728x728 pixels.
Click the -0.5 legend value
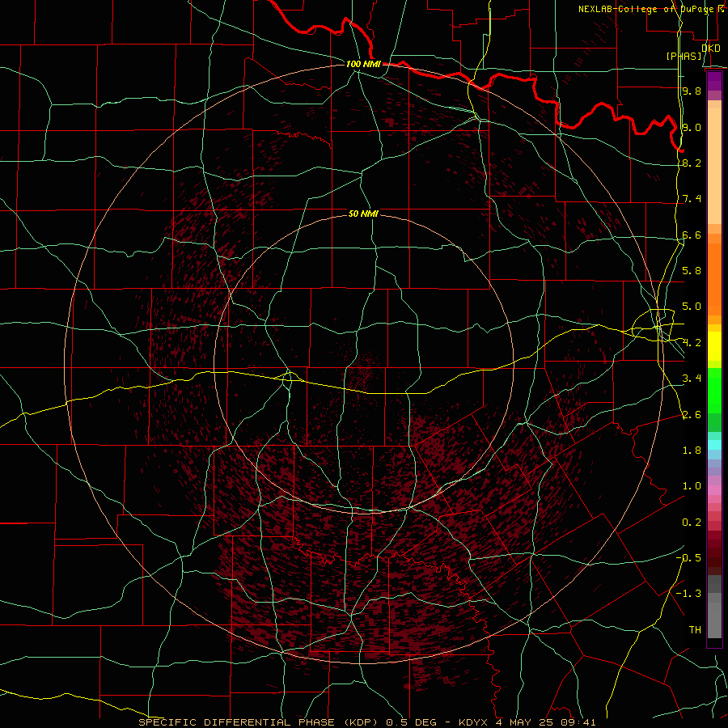[x=688, y=558]
